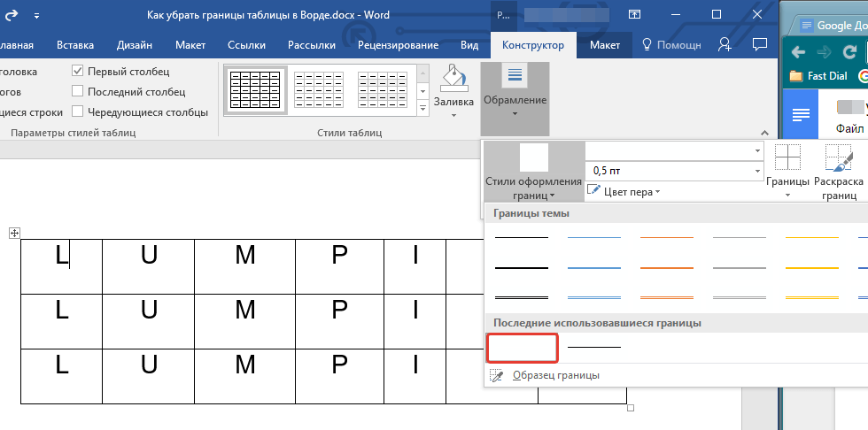Image resolution: width=868 pixels, height=430 pixels.
Task: Open the share person icon
Action: tap(725, 44)
